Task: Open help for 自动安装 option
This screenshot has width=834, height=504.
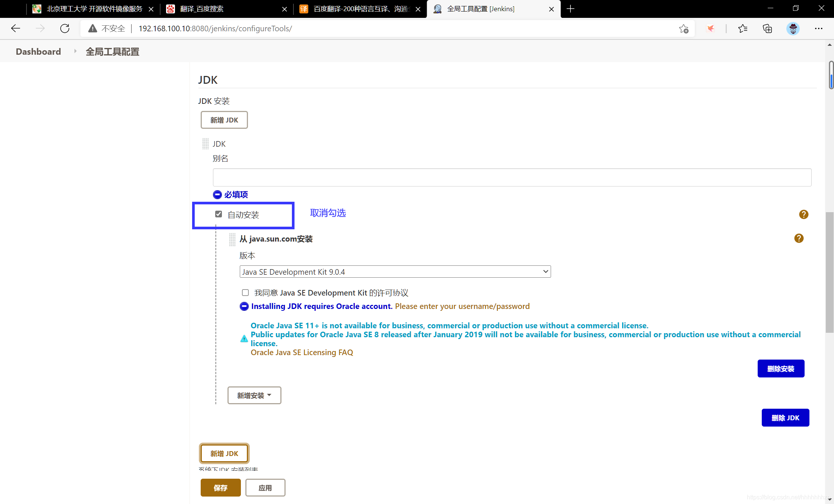Action: pyautogui.click(x=803, y=214)
